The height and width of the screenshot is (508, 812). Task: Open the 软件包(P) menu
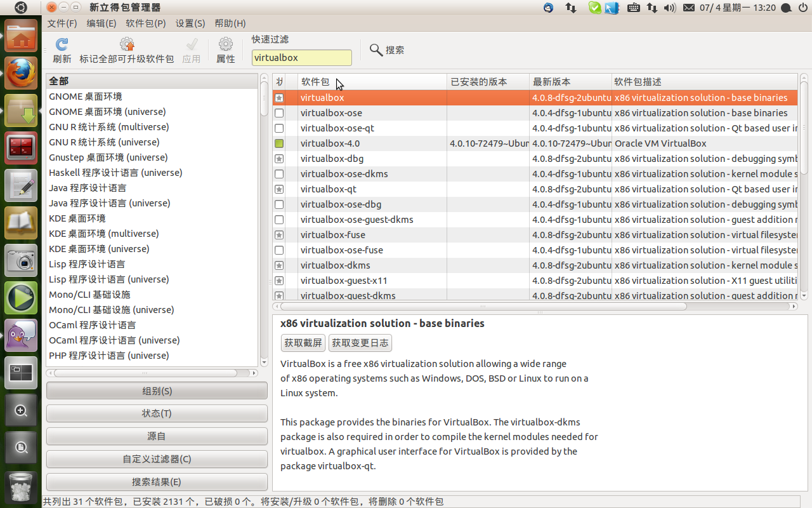146,23
